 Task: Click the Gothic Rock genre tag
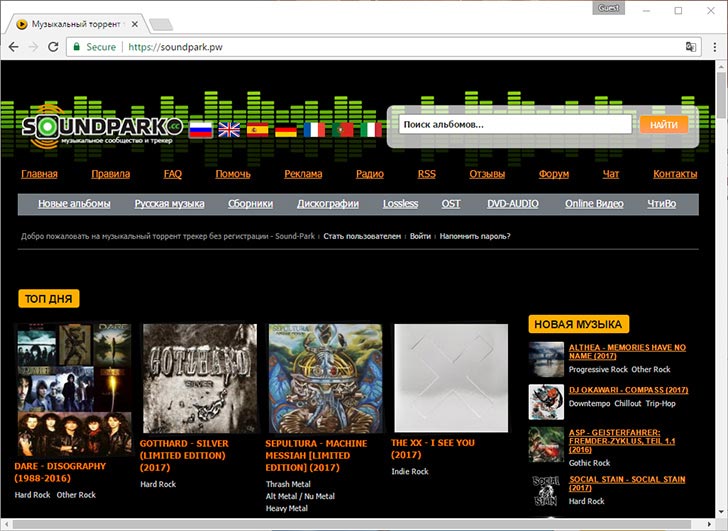coord(589,463)
